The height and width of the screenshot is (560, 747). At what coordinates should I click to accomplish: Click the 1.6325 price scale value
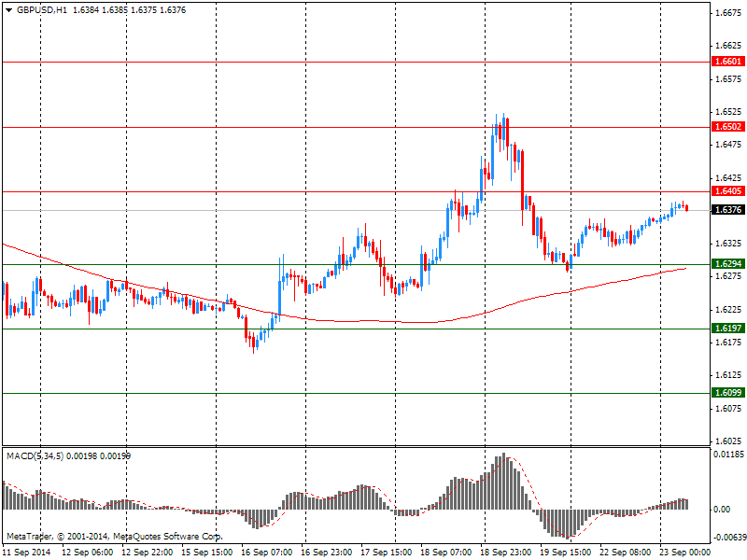tap(729, 244)
